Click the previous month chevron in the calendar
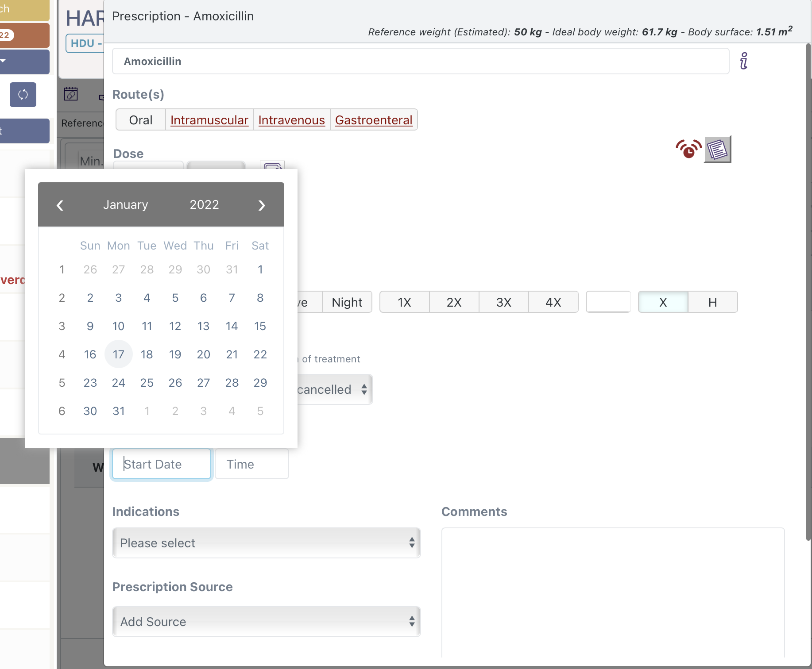 60,205
